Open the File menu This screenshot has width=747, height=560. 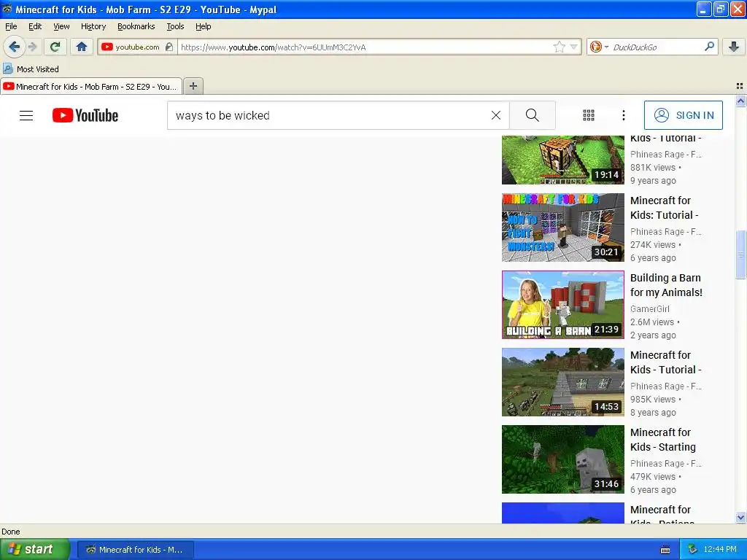click(11, 26)
